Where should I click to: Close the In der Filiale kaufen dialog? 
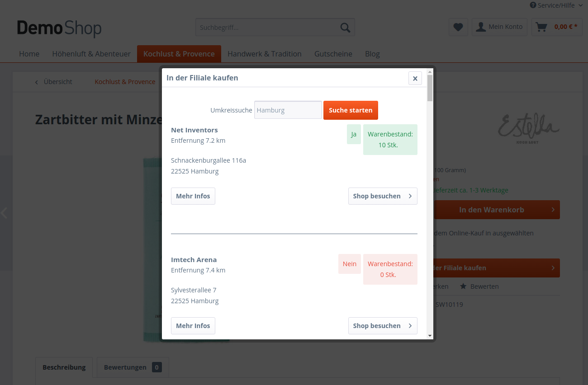click(415, 78)
